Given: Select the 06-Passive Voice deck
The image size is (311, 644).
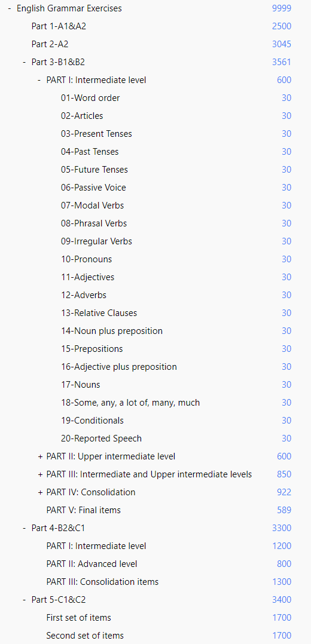Looking at the screenshot, I should click(93, 188).
